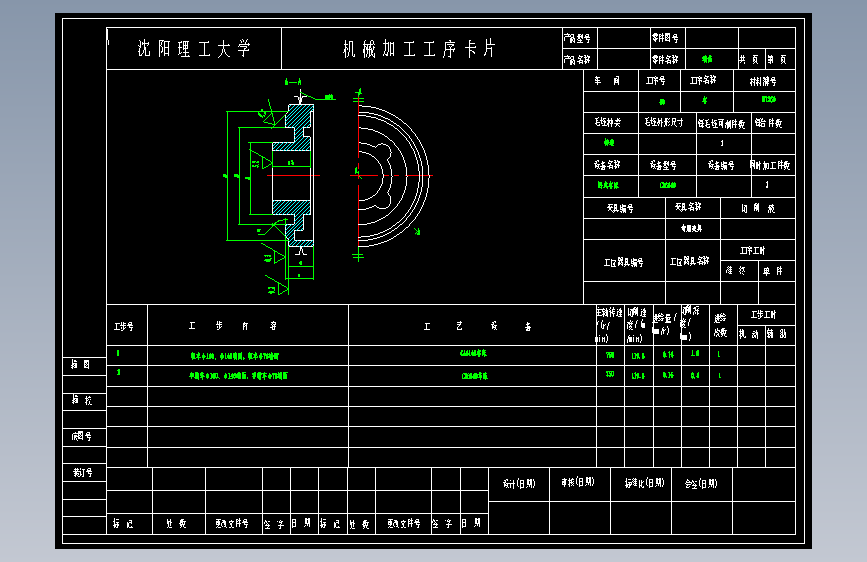This screenshot has height=562, width=867.
Task: Click the first step's process equipment entry
Action: (473, 354)
